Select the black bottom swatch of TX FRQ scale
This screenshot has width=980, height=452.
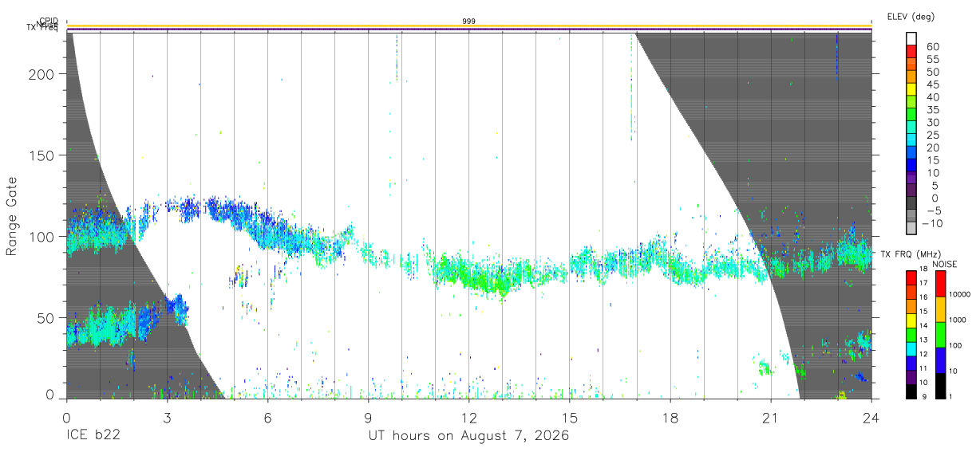click(911, 392)
